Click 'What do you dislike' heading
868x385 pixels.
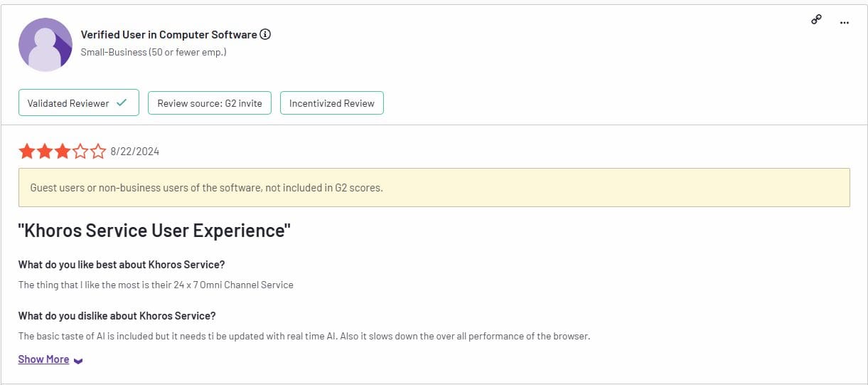click(x=117, y=316)
